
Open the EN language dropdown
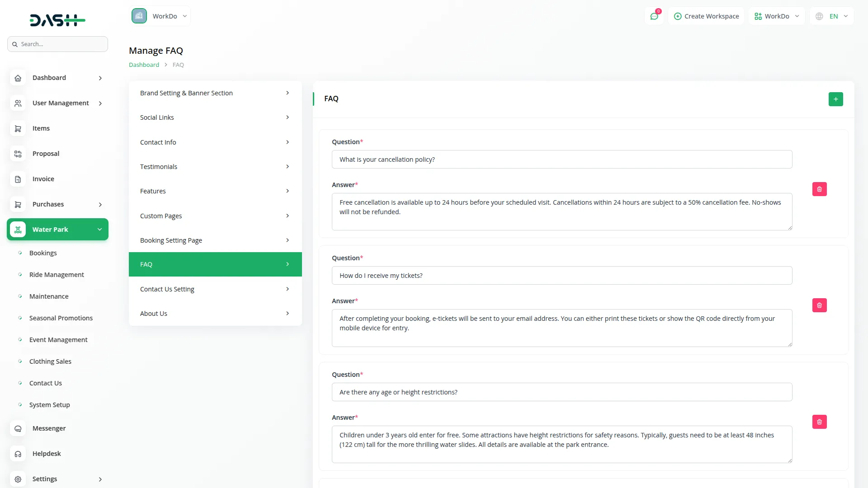pos(832,16)
